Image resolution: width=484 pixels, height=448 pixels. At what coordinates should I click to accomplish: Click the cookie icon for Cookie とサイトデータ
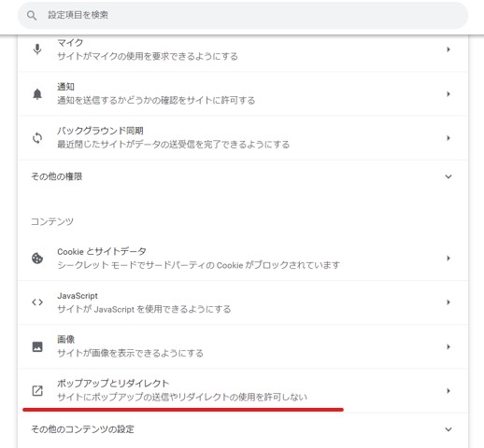tap(37, 259)
